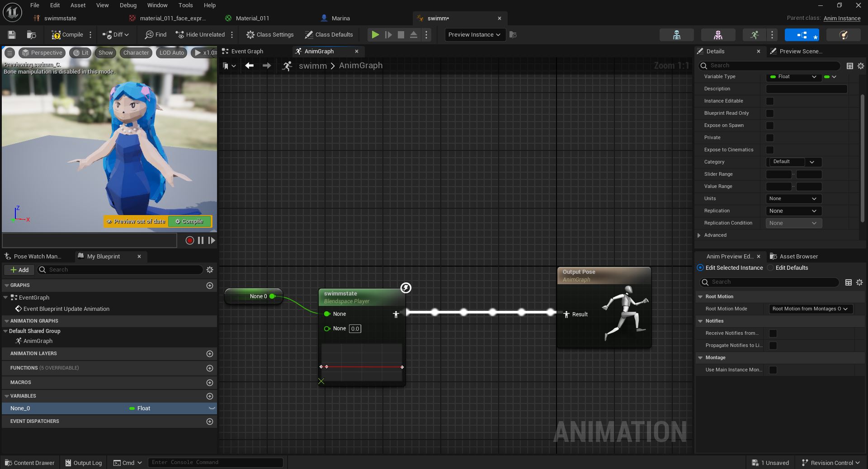This screenshot has width=868, height=469.
Task: Open the LOD Auto menu
Action: click(172, 53)
